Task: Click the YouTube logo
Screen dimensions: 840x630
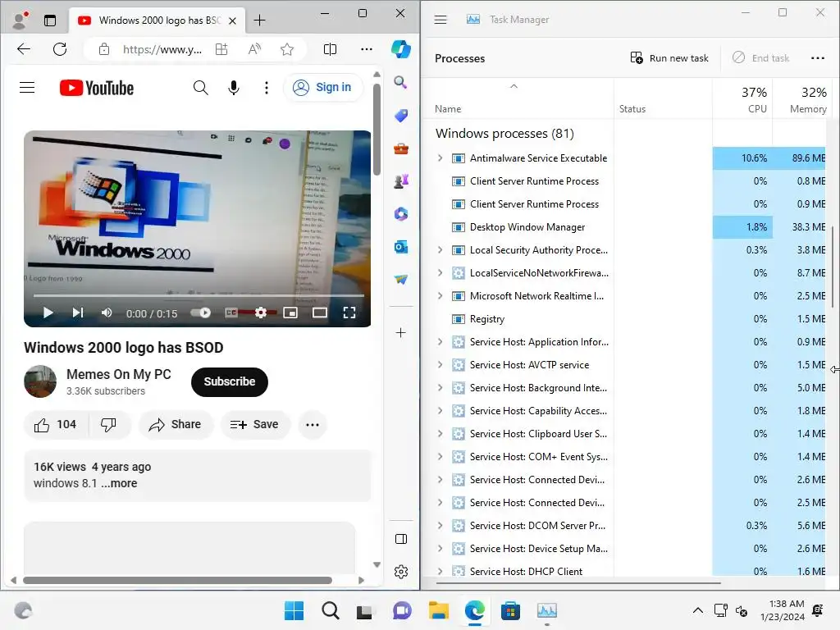Action: [97, 88]
